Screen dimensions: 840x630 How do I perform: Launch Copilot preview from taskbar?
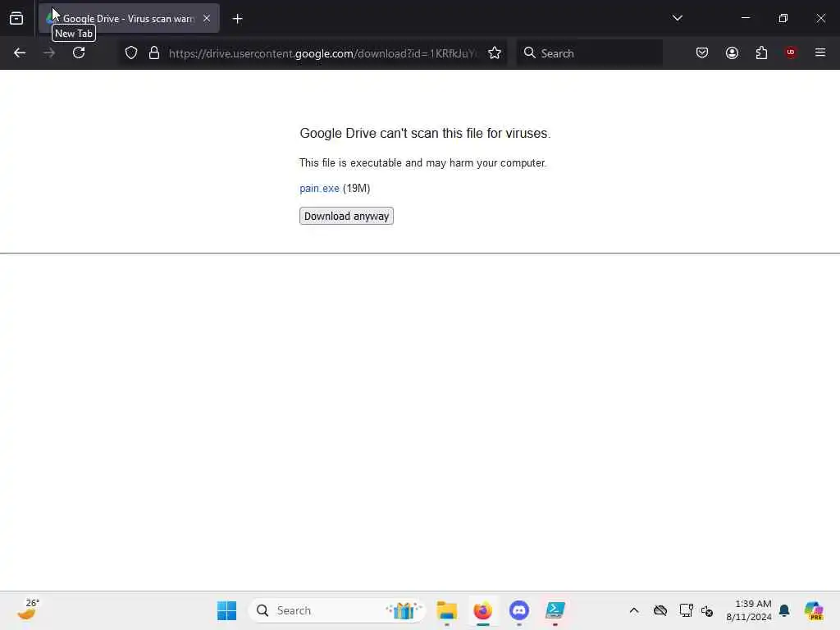[814, 610]
